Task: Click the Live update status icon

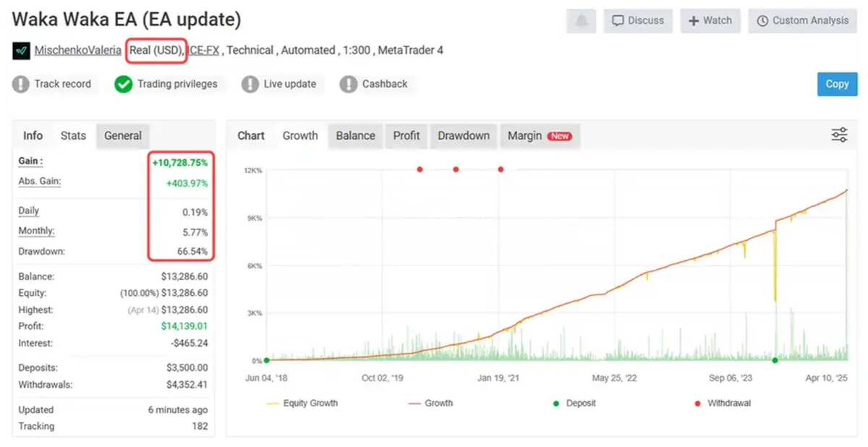Action: pyautogui.click(x=250, y=84)
